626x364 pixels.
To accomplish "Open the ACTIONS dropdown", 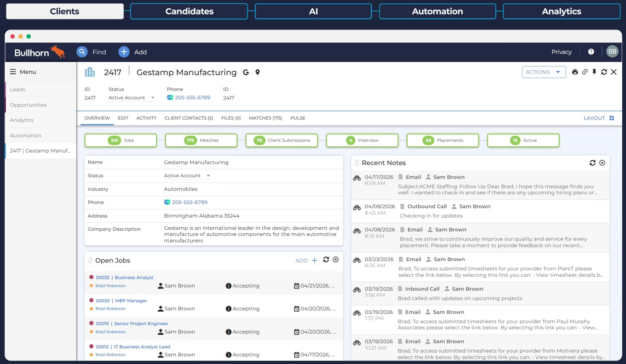I will 544,72.
